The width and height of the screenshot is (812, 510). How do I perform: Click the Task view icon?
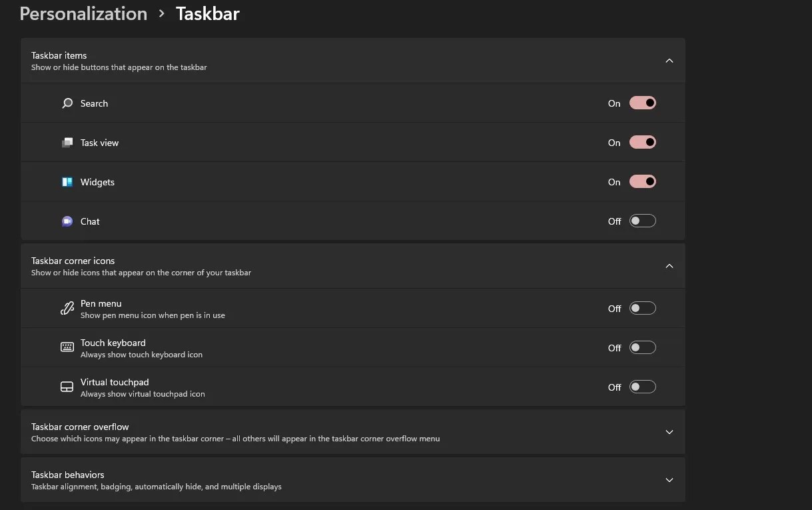tap(67, 142)
